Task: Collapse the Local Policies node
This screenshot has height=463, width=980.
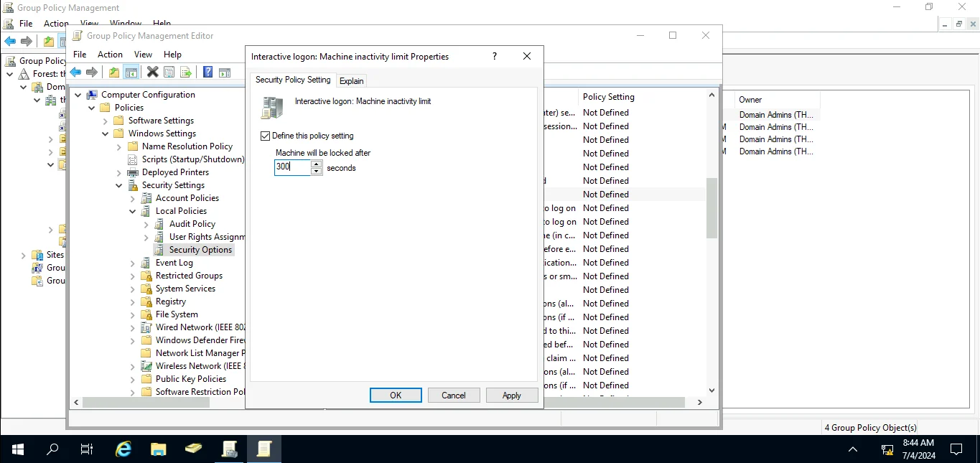Action: coord(132,211)
